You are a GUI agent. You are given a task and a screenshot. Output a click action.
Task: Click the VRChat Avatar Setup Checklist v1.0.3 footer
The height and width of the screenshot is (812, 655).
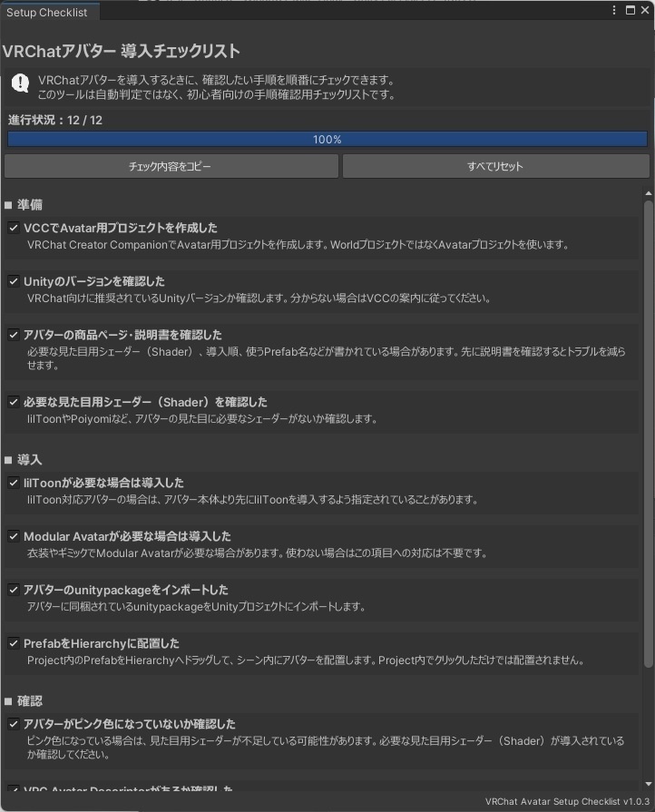(x=567, y=802)
